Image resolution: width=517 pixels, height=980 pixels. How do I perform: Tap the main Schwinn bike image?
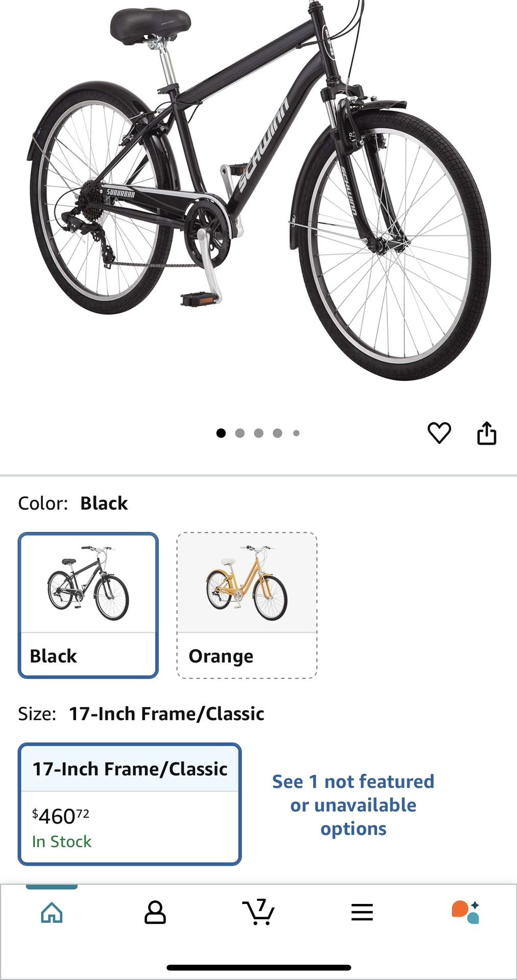coord(258,194)
